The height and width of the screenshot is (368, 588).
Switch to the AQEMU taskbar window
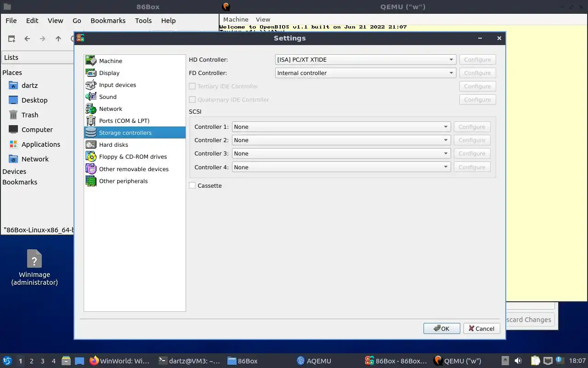pyautogui.click(x=314, y=361)
